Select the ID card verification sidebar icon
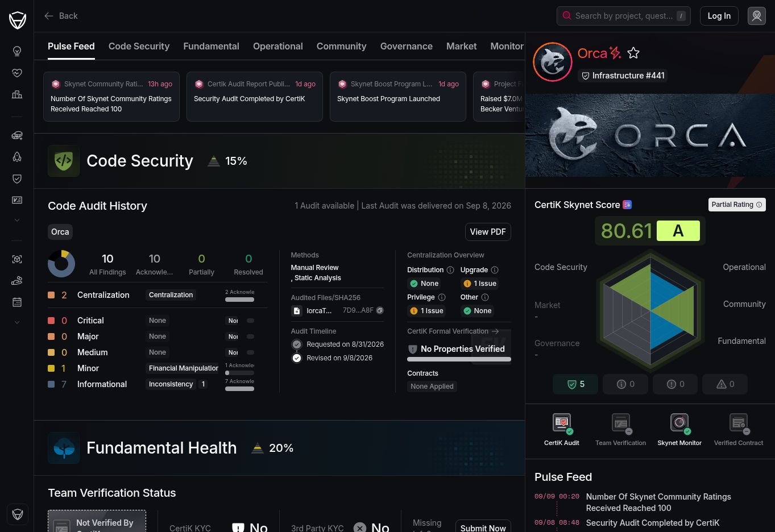 pyautogui.click(x=17, y=200)
